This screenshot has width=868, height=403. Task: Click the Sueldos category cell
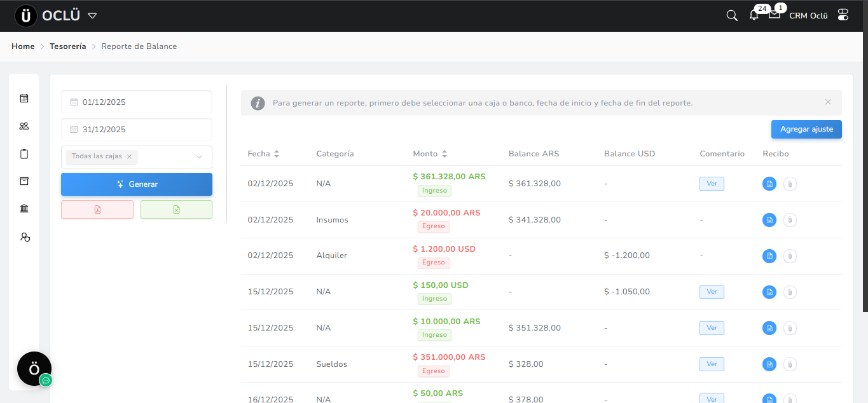point(332,364)
